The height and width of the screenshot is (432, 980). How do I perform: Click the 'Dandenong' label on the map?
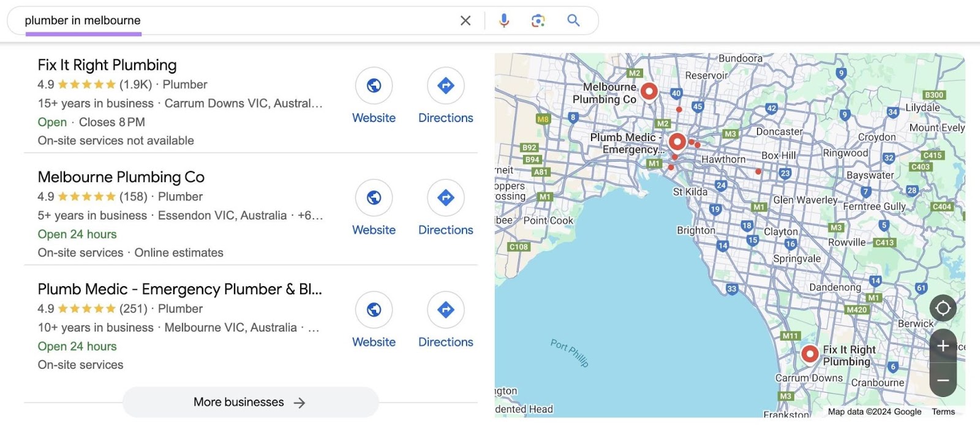(835, 287)
